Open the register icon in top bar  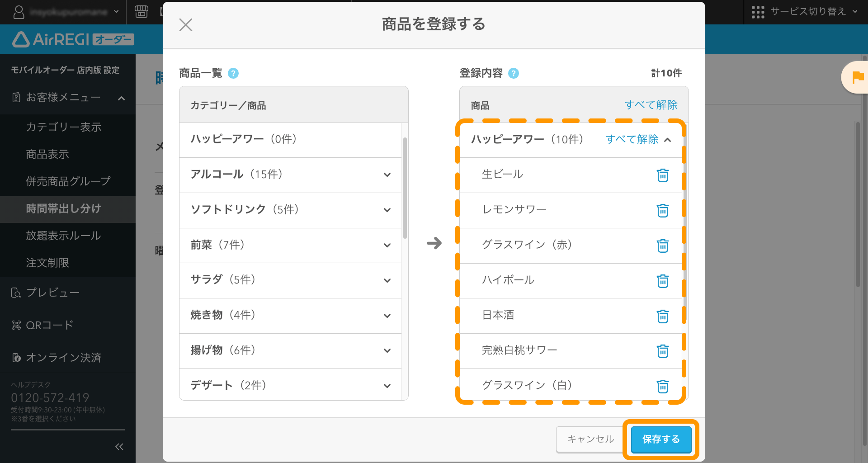pyautogui.click(x=142, y=12)
